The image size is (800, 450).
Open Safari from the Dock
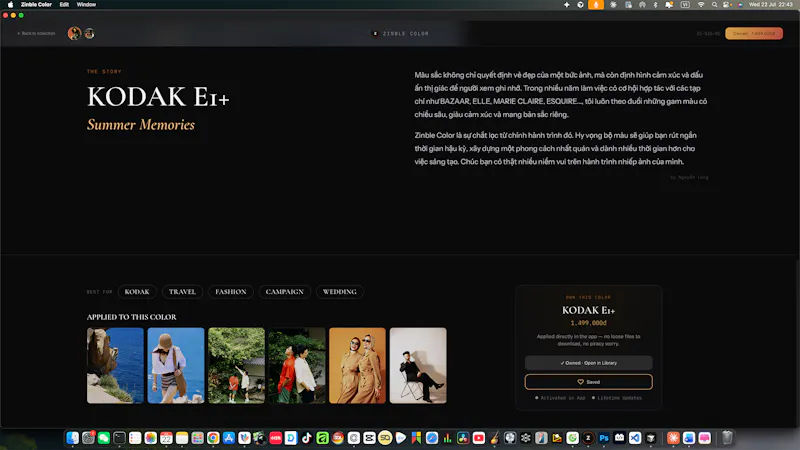pos(432,438)
